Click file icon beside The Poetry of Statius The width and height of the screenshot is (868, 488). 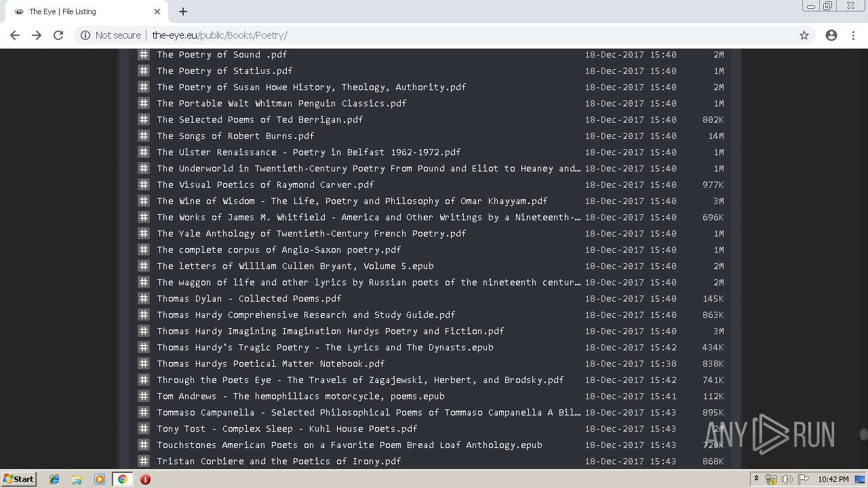(144, 70)
